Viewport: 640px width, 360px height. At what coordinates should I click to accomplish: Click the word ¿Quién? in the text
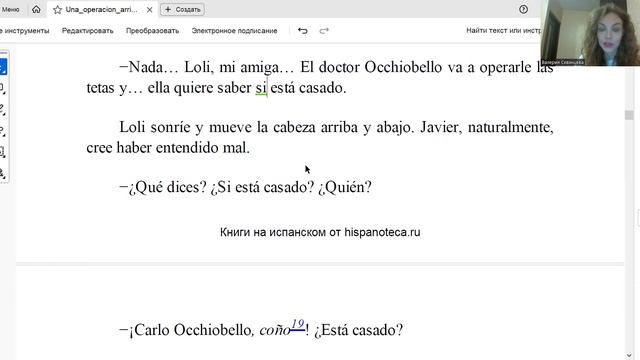345,187
